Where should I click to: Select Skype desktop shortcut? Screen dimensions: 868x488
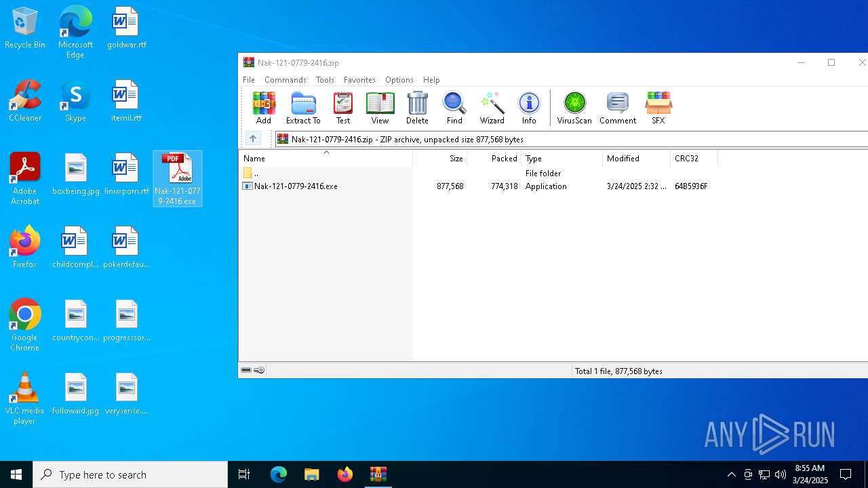point(75,101)
